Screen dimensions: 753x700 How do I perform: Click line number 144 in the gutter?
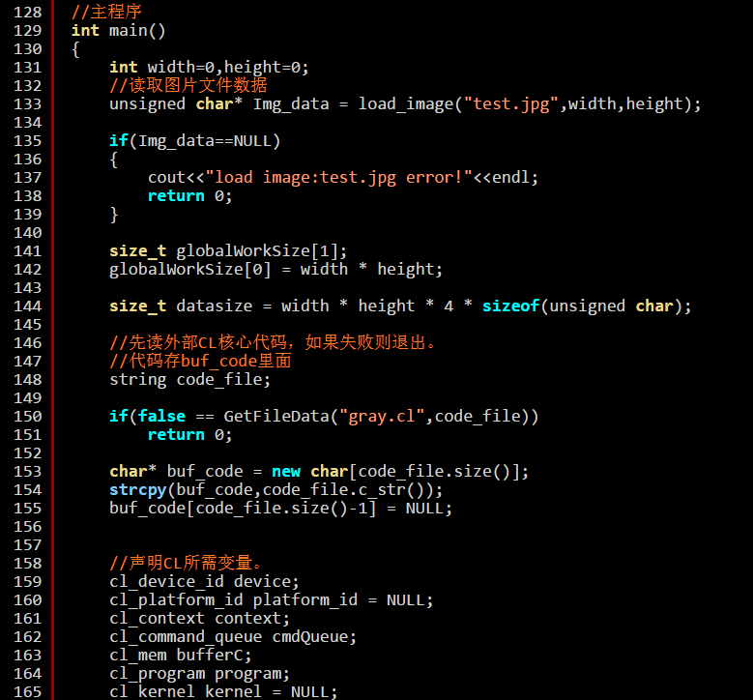coord(27,306)
